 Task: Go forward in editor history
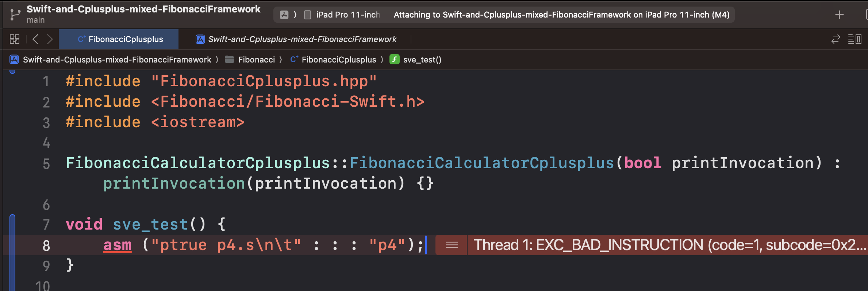(50, 39)
